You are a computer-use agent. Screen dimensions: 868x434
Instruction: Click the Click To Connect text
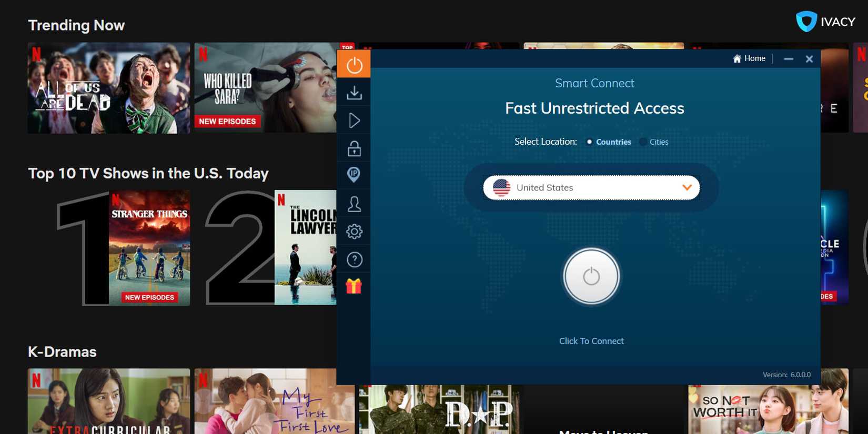(591, 341)
